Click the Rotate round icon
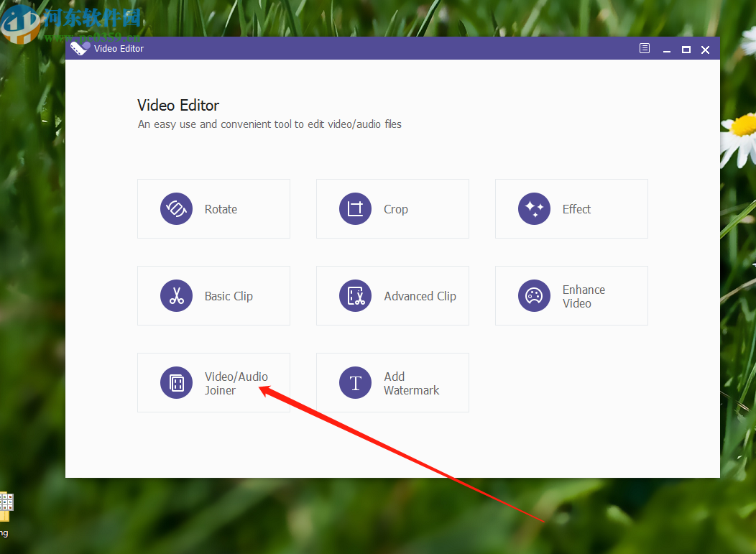The image size is (756, 554). click(x=177, y=209)
